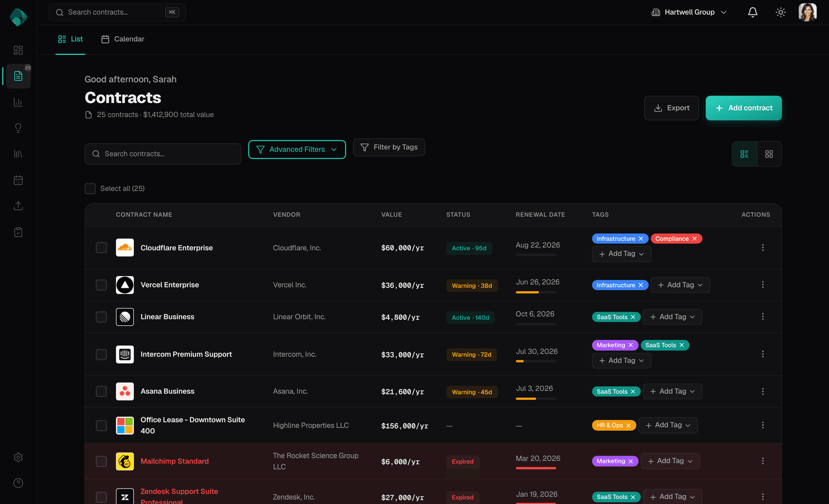Toggle the light theme sun icon
The width and height of the screenshot is (829, 504).
tap(781, 12)
